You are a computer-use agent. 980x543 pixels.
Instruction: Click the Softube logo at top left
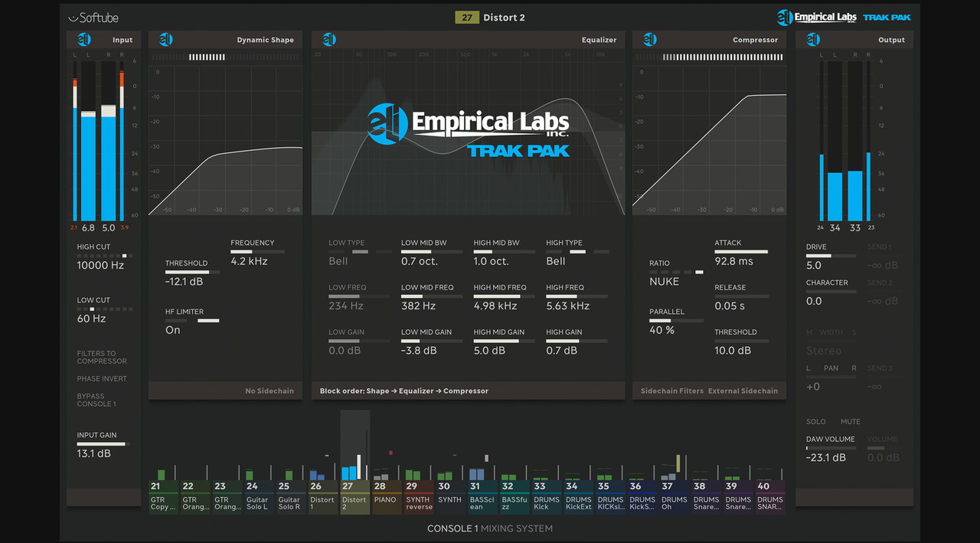[x=93, y=18]
